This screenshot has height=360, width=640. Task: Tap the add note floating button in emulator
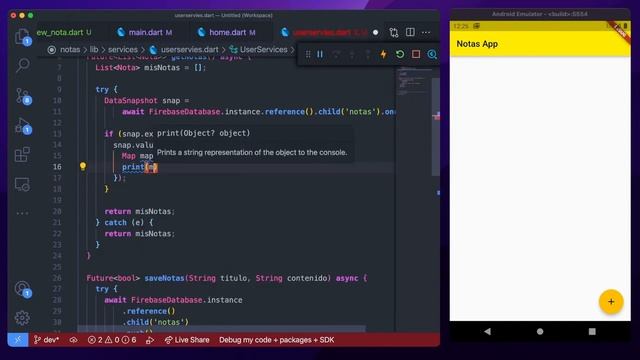click(611, 302)
